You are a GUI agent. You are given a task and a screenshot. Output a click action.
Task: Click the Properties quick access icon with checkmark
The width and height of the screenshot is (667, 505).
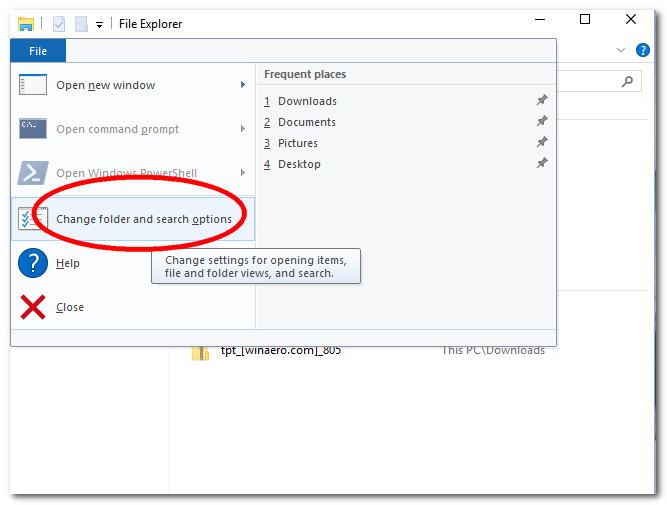(59, 24)
